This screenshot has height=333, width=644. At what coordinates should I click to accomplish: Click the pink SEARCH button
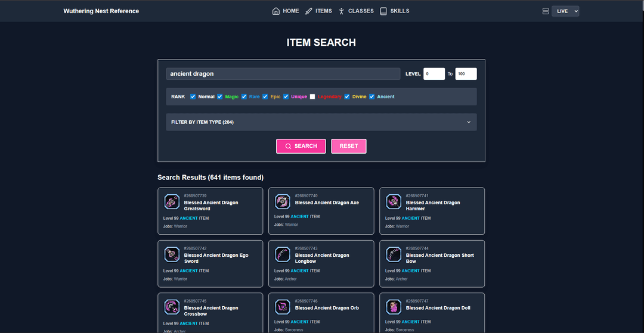301,146
